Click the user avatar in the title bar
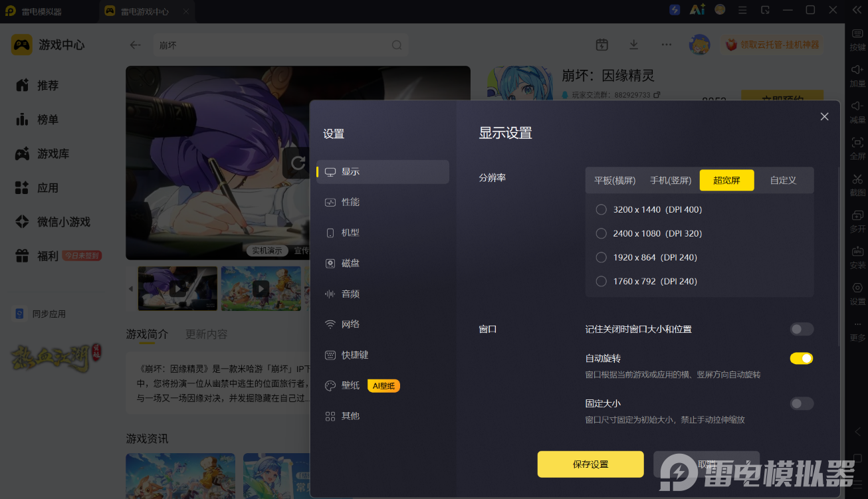 [x=720, y=10]
